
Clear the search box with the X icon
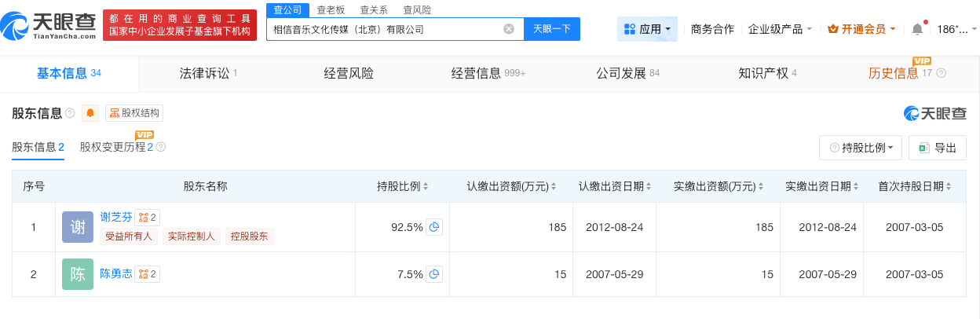[509, 29]
